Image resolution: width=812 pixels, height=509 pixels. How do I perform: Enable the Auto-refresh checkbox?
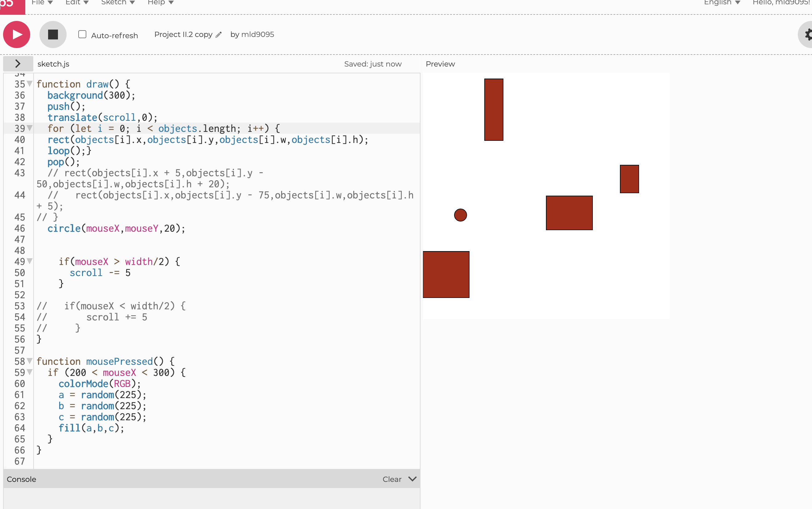(x=82, y=34)
